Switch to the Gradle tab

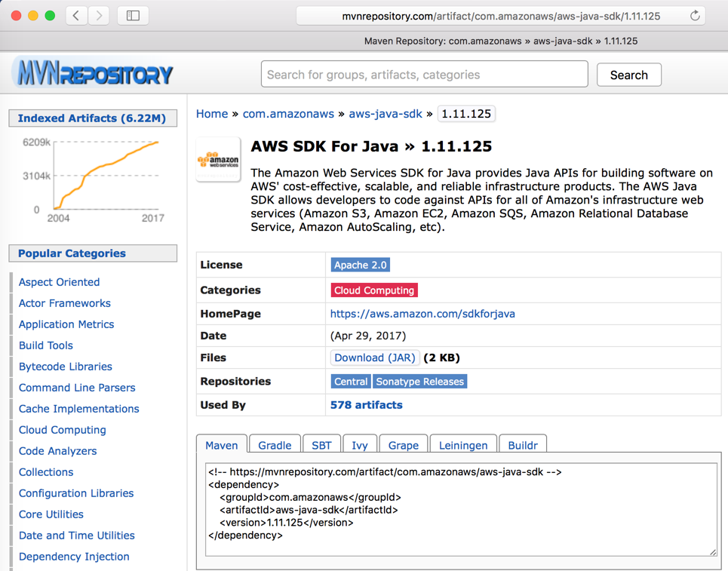click(x=275, y=445)
